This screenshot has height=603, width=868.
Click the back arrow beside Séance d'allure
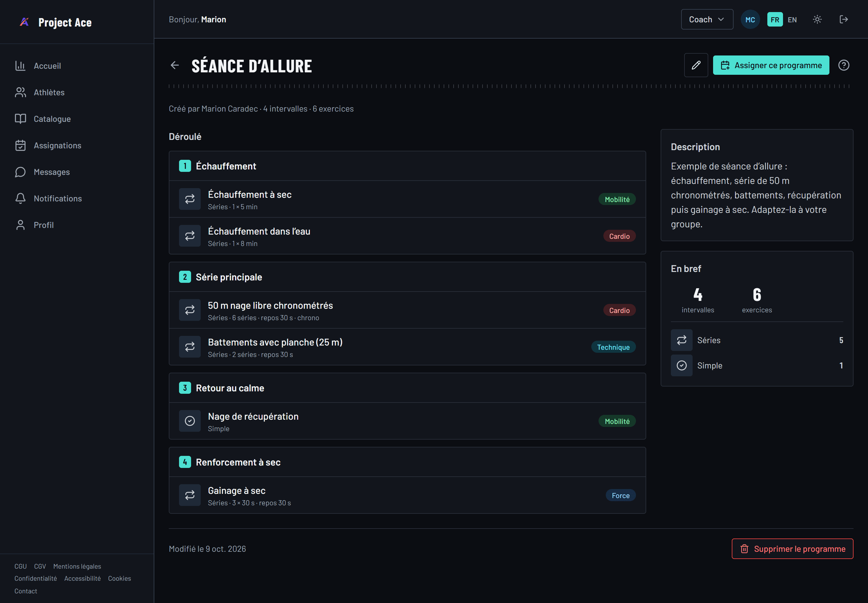point(175,65)
